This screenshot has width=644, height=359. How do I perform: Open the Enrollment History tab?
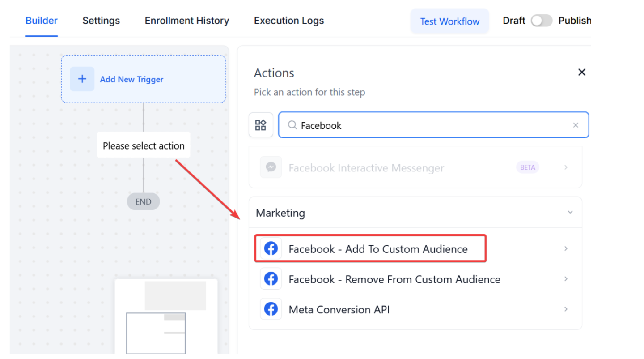pos(186,21)
